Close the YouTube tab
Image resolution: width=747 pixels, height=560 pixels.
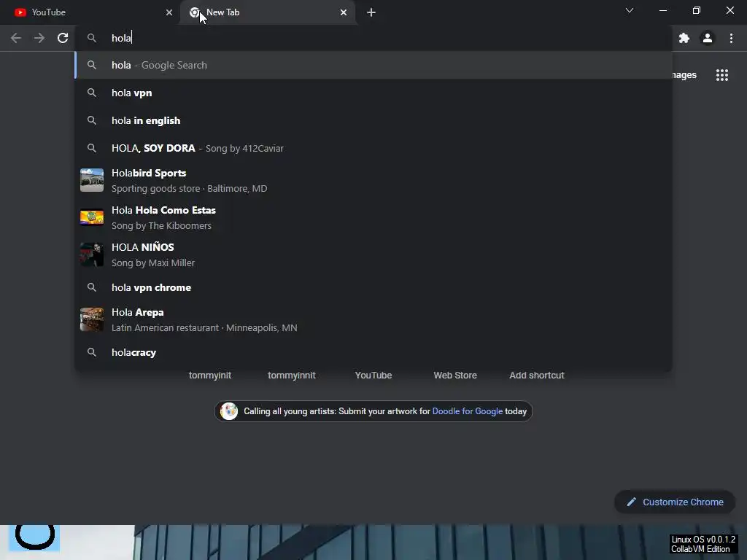coord(169,12)
